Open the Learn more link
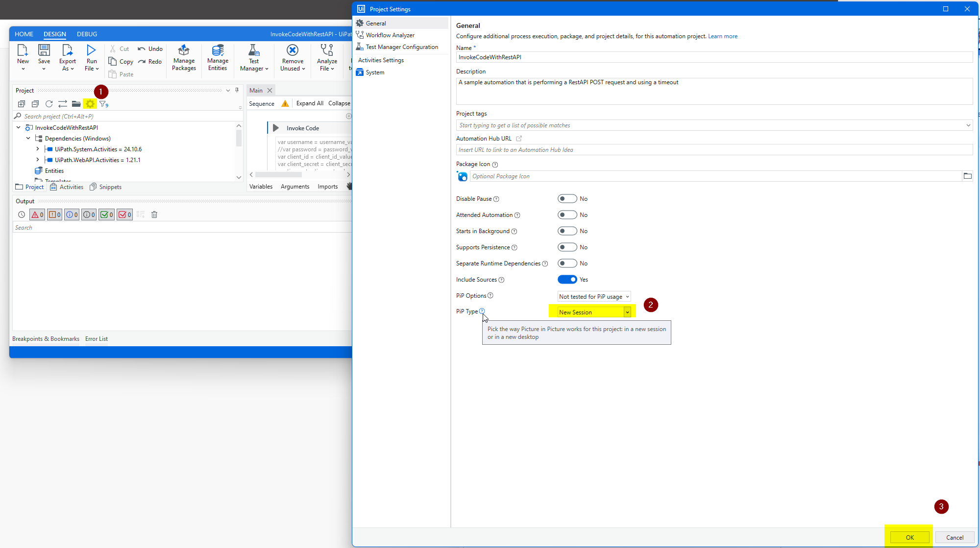This screenshot has height=548, width=980. point(722,36)
